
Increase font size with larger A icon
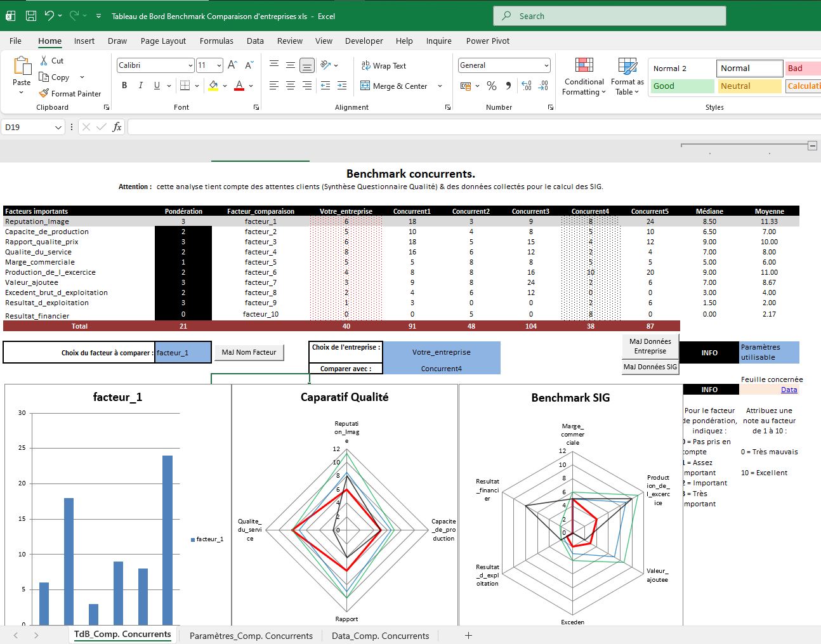(x=232, y=65)
